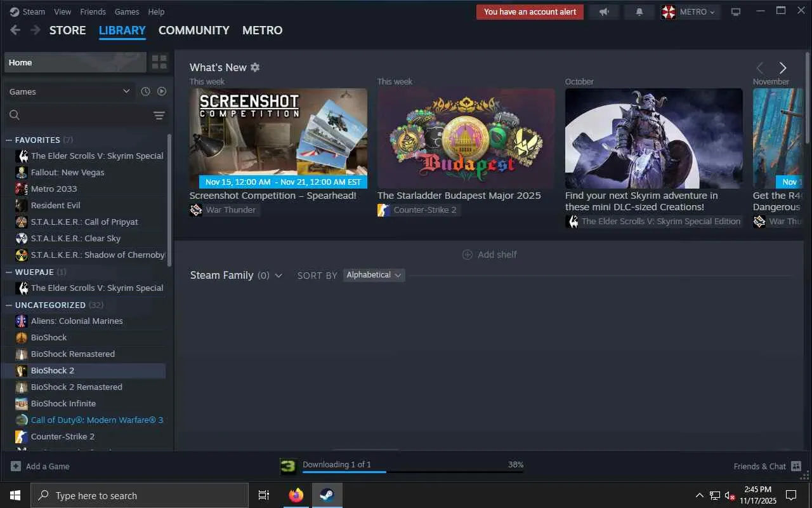Image resolution: width=812 pixels, height=508 pixels.
Task: Collapse the WUEPAJE category
Action: 9,272
